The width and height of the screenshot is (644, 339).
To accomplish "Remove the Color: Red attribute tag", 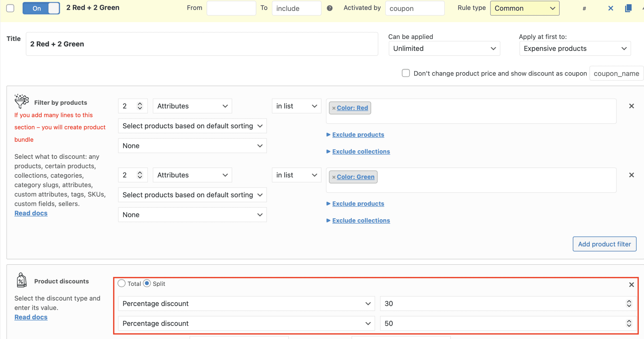I will [334, 108].
